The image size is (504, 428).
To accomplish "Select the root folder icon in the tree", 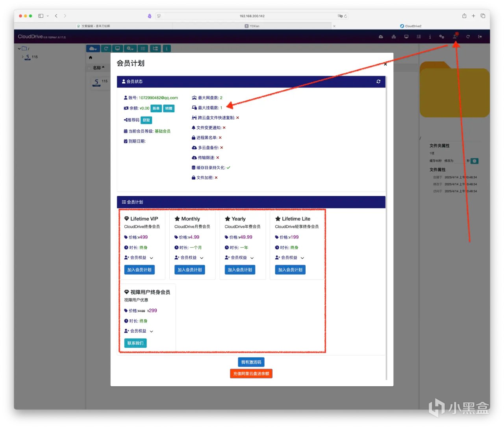I will click(x=24, y=48).
